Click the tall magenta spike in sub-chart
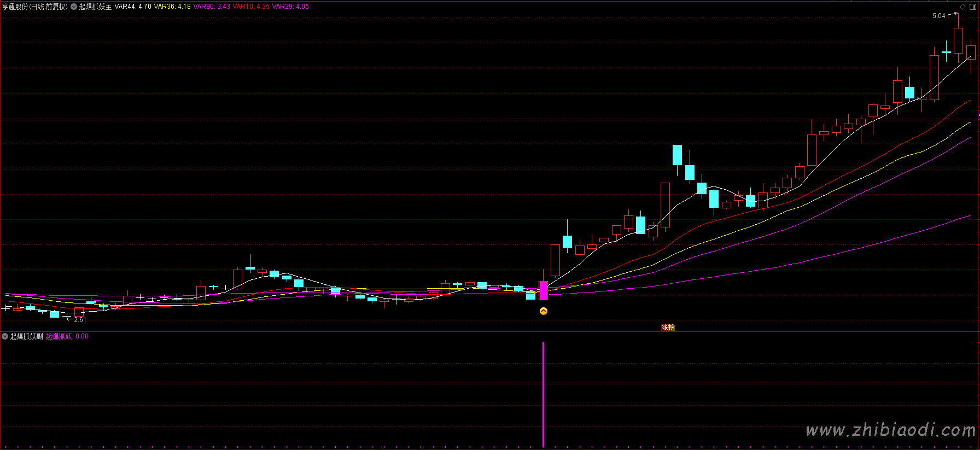980x450 pixels. click(543, 394)
